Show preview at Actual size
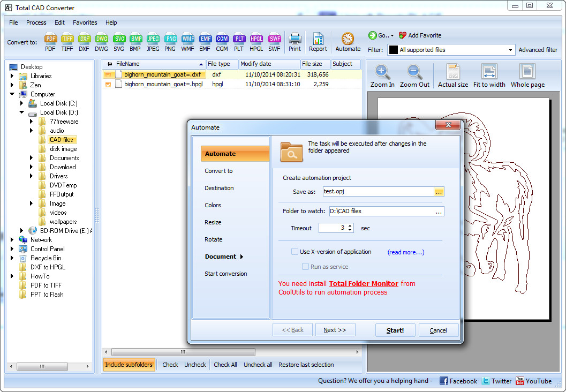Viewport: 566px width, 392px height. coord(453,76)
